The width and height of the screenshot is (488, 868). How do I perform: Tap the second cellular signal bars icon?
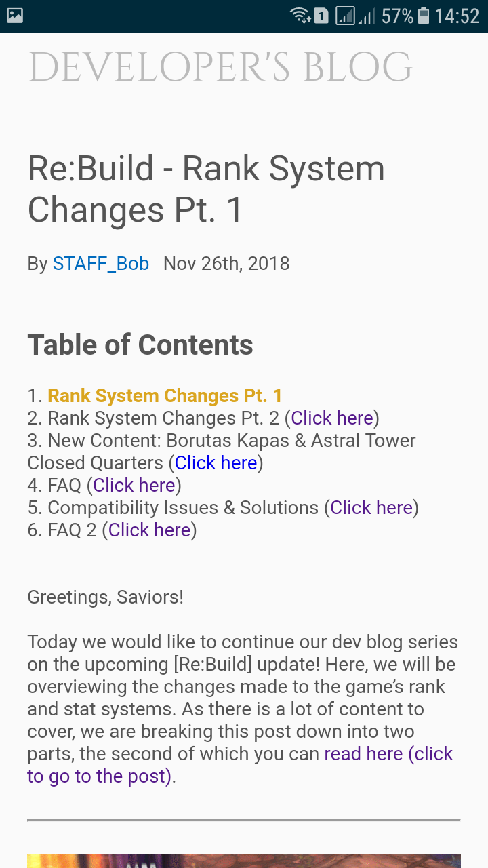pyautogui.click(x=367, y=16)
